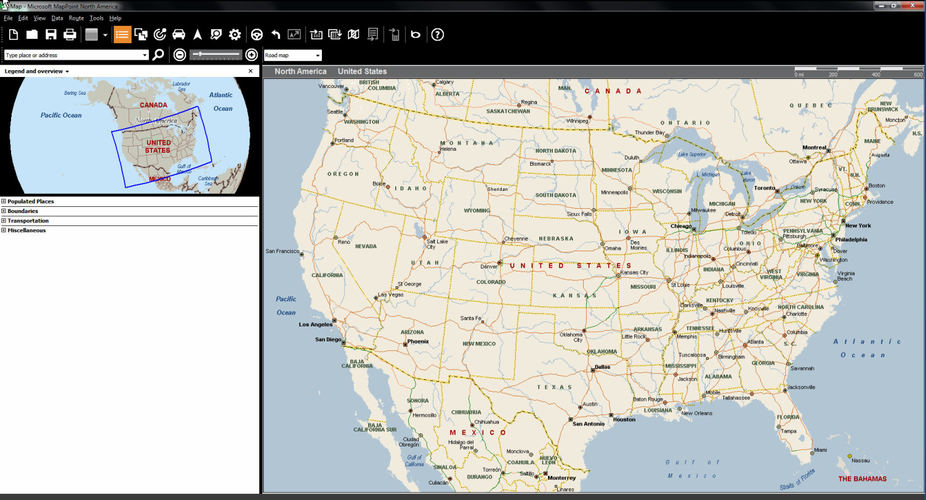Screen dimensions: 926x500
Task: Click the gray map style square icon
Action: pos(91,35)
